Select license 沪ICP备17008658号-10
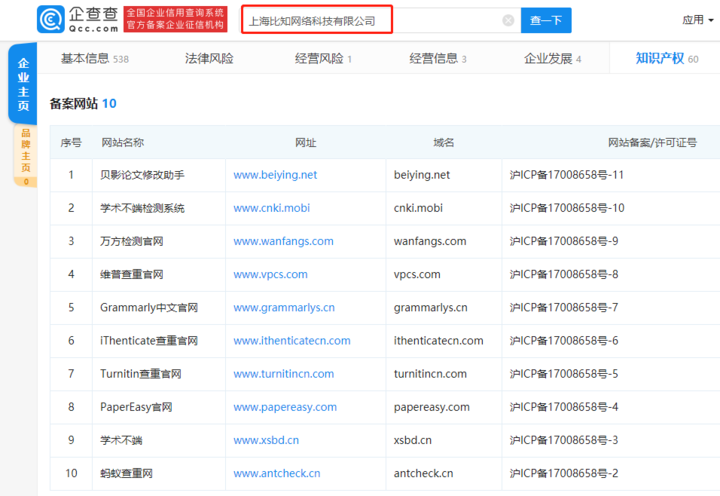This screenshot has width=720, height=496. [567, 208]
